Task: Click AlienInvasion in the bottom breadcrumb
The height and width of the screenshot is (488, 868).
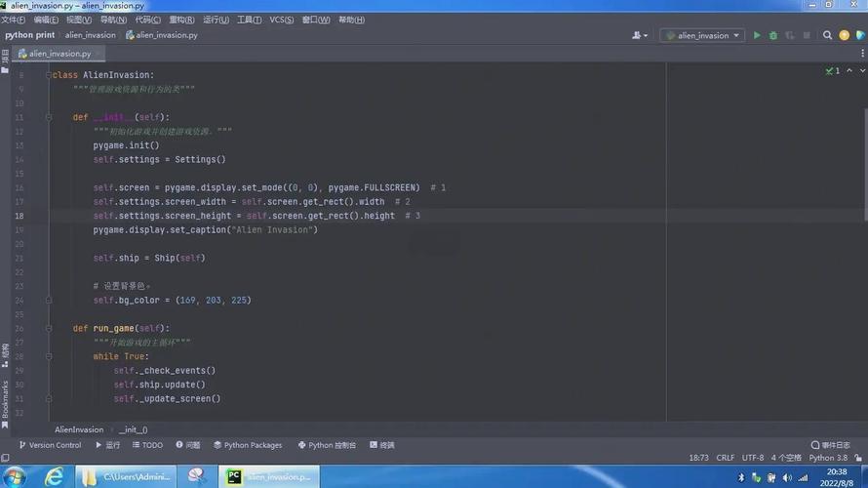Action: (79, 429)
